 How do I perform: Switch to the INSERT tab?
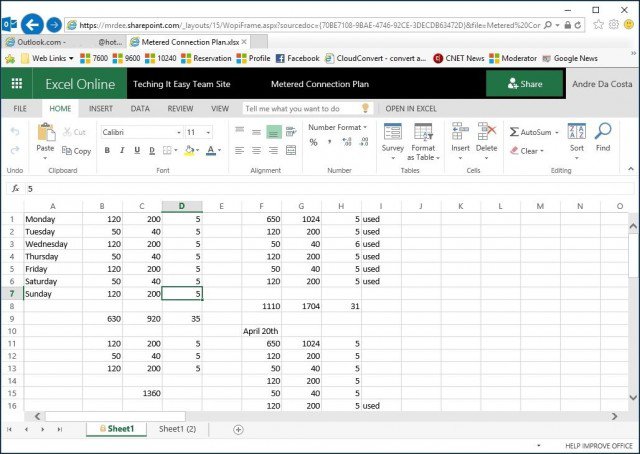[101, 109]
